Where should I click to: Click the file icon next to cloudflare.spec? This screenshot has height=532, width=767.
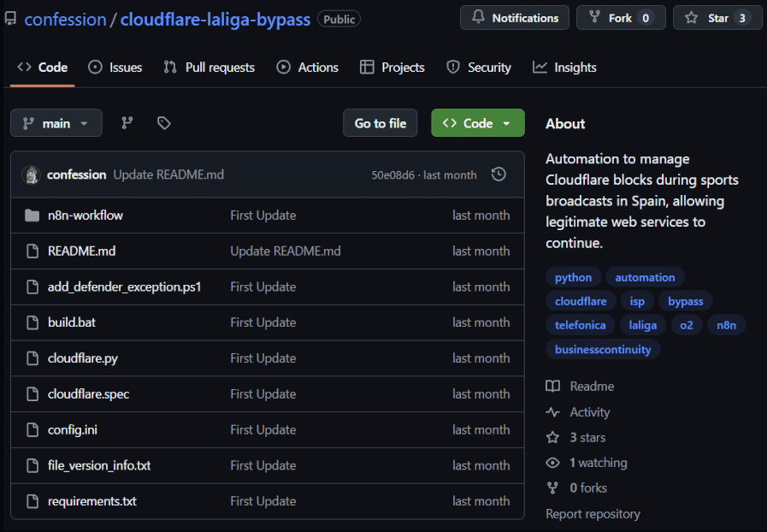click(x=32, y=394)
